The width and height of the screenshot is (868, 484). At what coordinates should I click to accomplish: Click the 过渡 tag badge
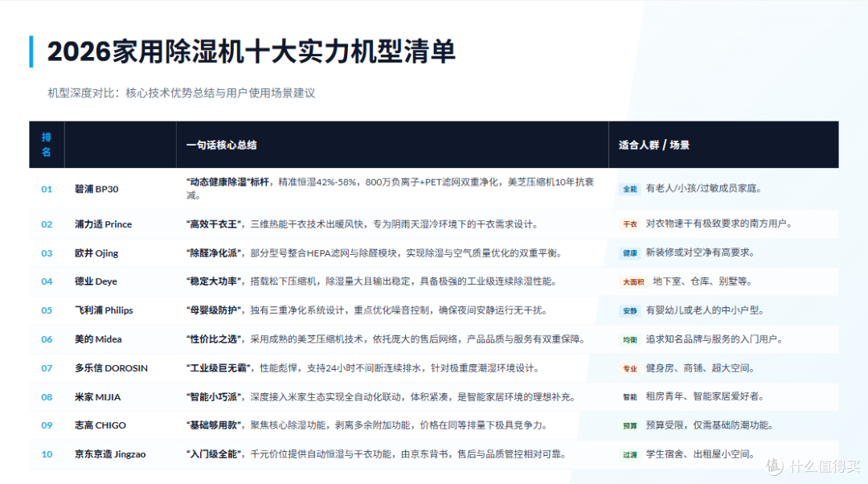click(x=630, y=454)
